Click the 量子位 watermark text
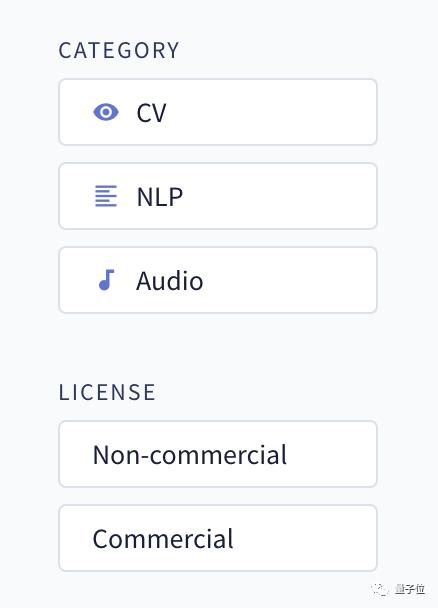The height and width of the screenshot is (608, 438). click(x=410, y=589)
